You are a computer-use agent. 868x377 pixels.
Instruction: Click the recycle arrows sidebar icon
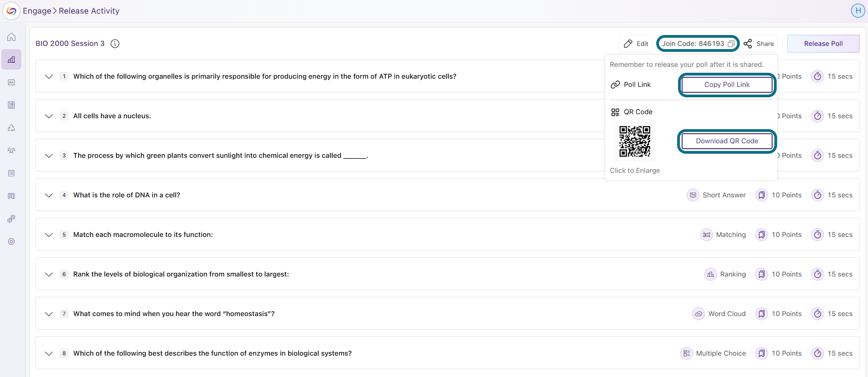click(x=11, y=128)
